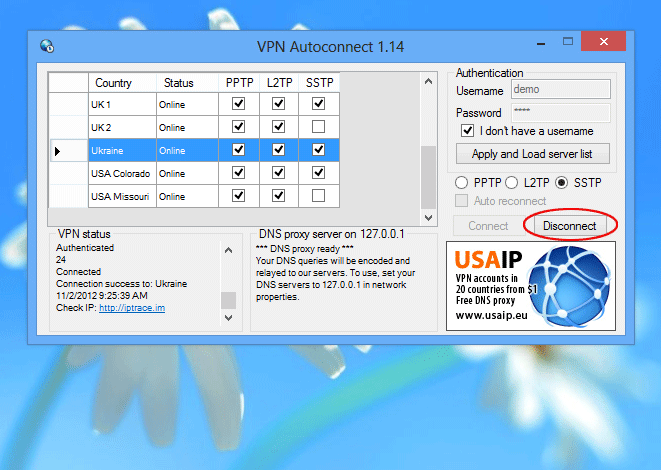Select the UK 2 country cell

pos(122,127)
